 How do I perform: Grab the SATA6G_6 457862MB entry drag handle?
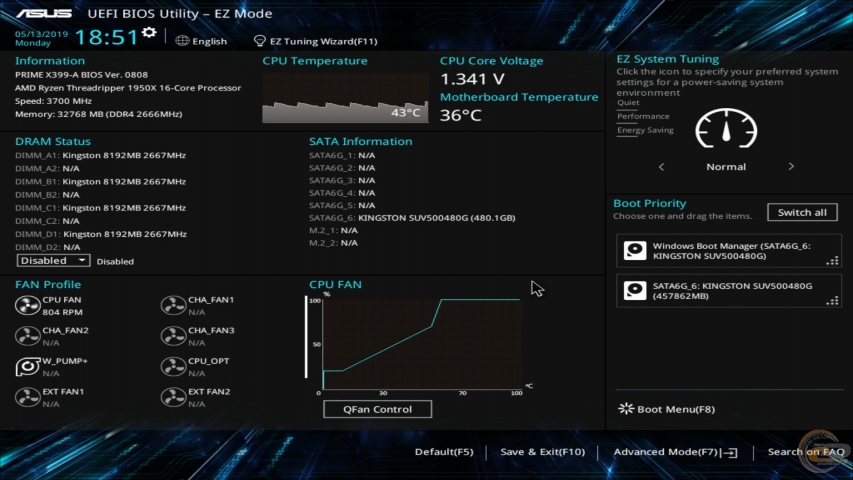(832, 301)
